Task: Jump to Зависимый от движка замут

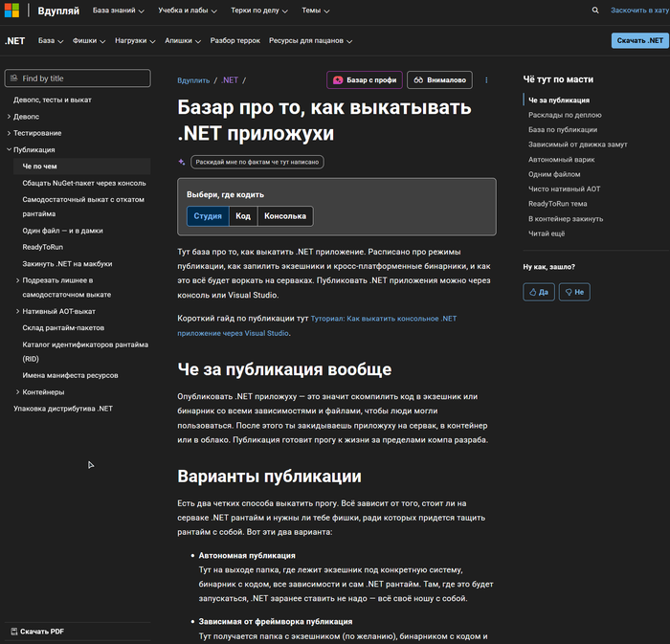Action: [x=578, y=144]
